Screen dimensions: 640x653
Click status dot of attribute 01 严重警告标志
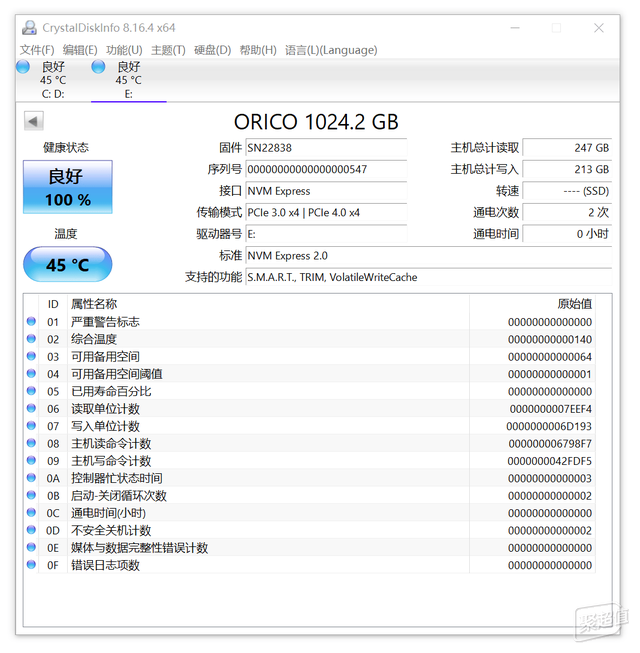31,322
